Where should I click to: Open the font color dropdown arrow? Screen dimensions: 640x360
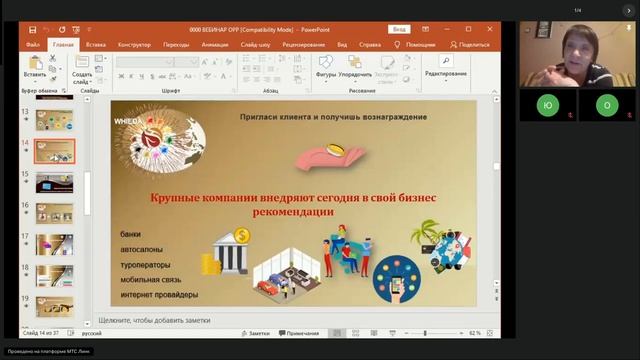coord(231,76)
